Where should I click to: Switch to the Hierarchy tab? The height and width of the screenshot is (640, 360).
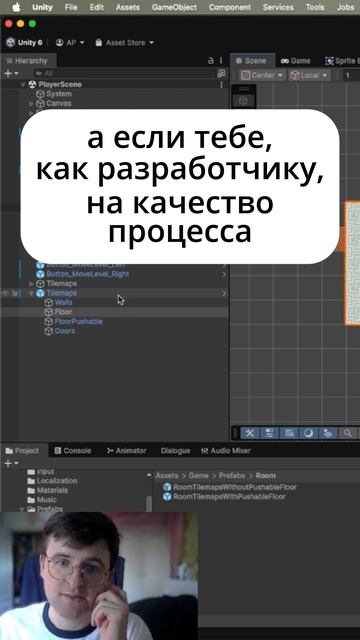27,61
